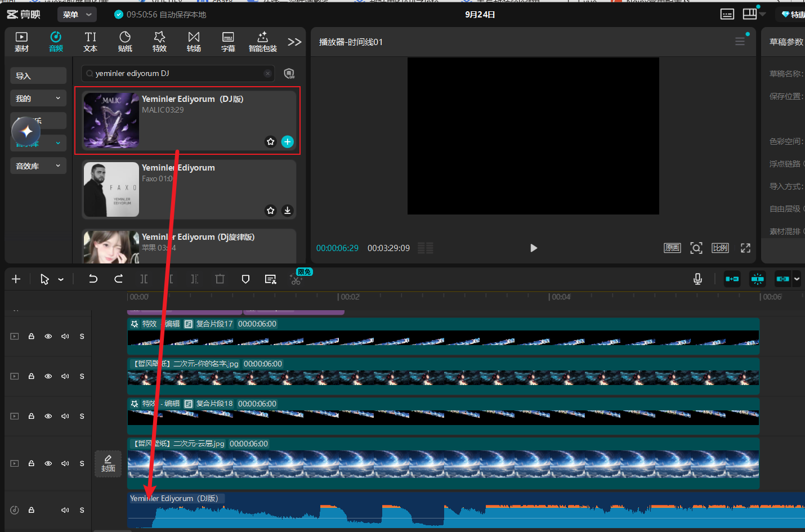
Task: Clear the audio search field text
Action: 268,73
